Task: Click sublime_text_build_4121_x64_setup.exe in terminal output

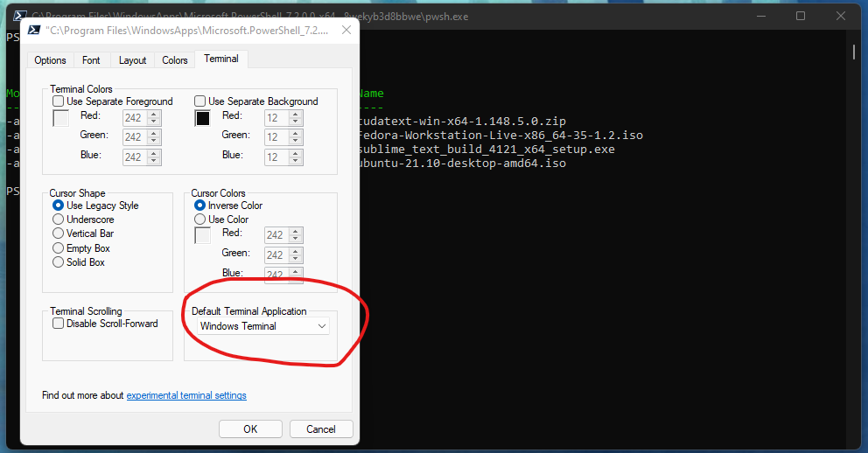Action: tap(487, 150)
